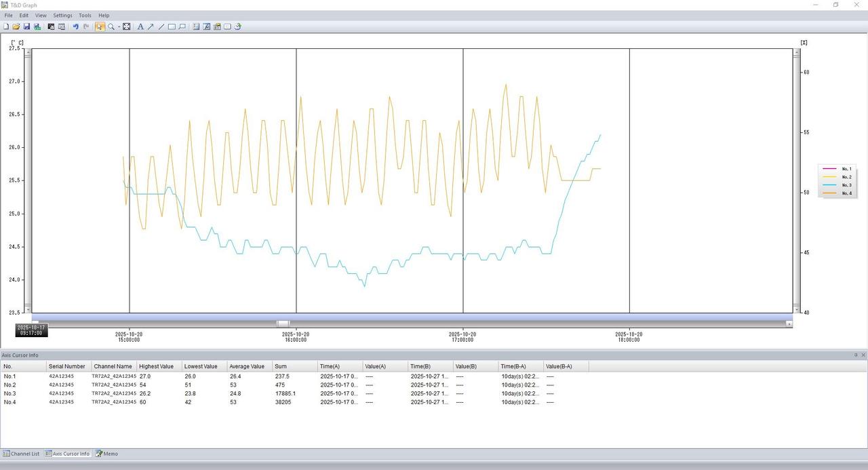Open the Tools menu

[85, 15]
